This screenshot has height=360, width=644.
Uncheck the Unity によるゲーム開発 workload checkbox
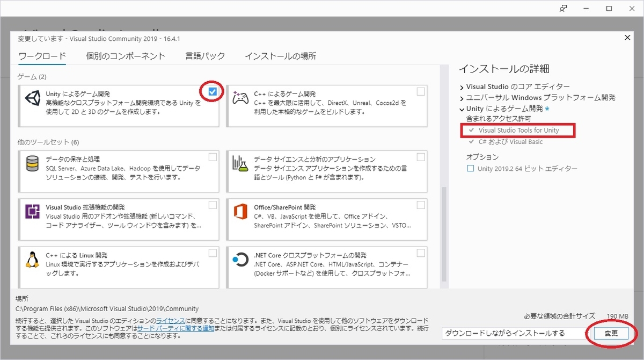[x=213, y=92]
